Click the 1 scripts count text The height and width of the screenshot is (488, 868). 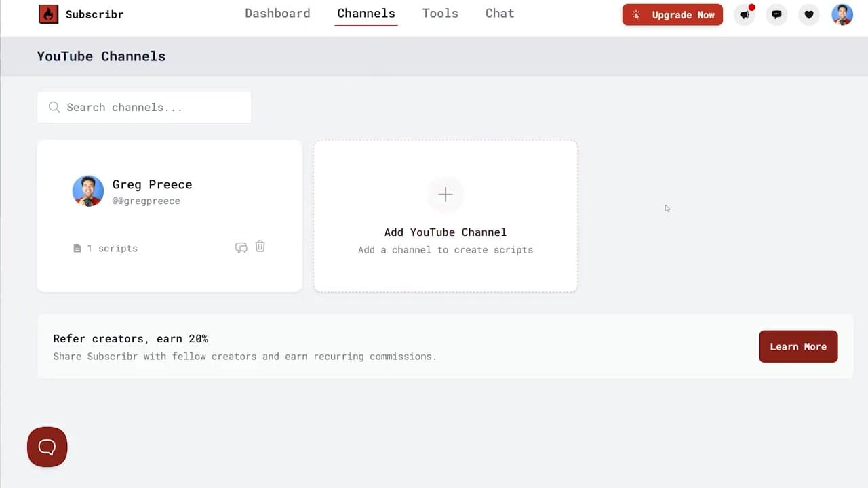pos(112,249)
